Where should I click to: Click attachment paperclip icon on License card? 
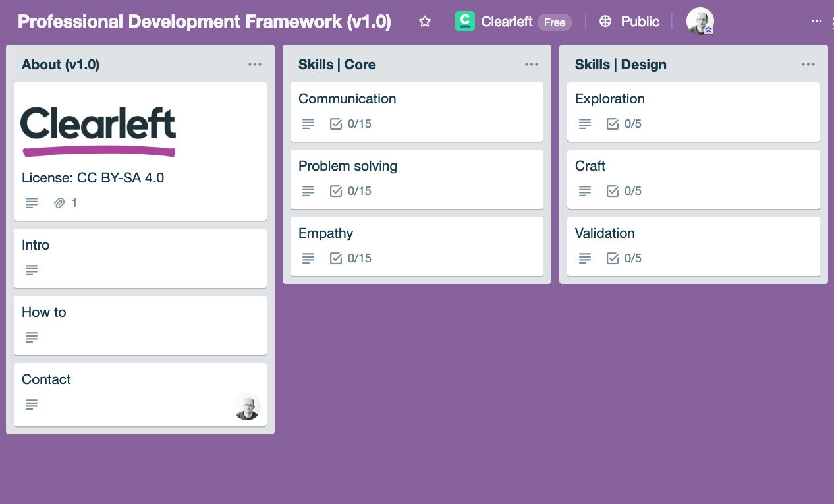(59, 203)
